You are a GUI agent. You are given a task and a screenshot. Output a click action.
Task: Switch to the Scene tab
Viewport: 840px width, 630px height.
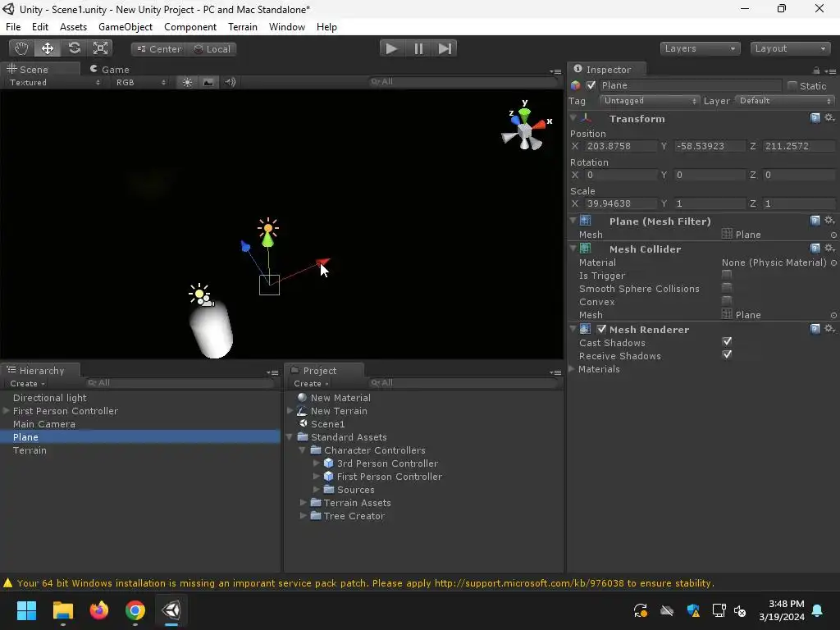coord(39,69)
